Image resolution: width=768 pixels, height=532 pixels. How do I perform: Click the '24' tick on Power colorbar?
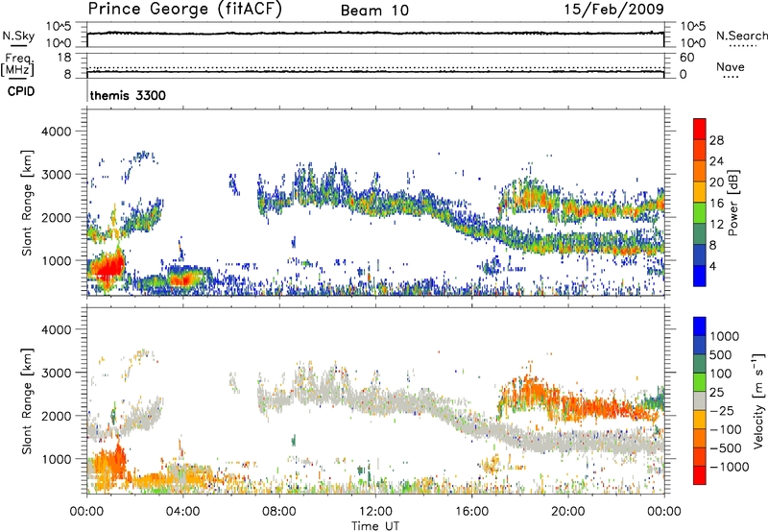click(716, 161)
